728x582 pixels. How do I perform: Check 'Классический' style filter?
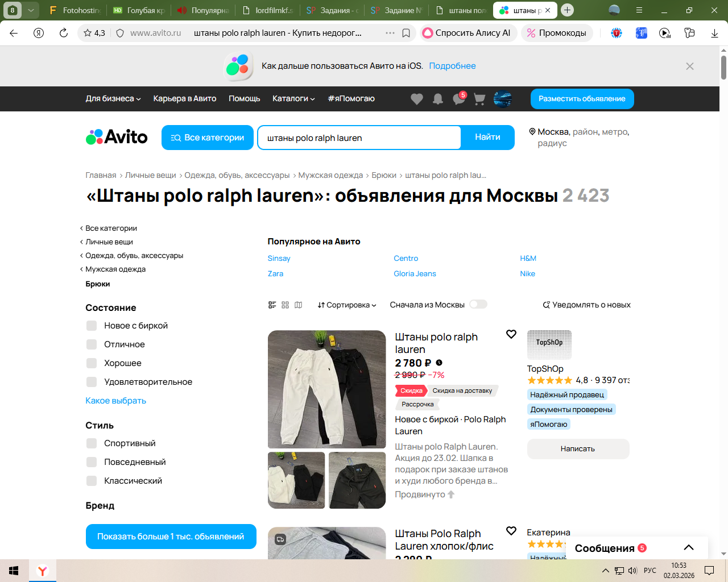(92, 481)
